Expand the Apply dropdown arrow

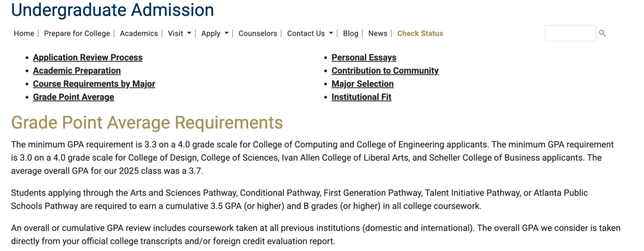(227, 33)
